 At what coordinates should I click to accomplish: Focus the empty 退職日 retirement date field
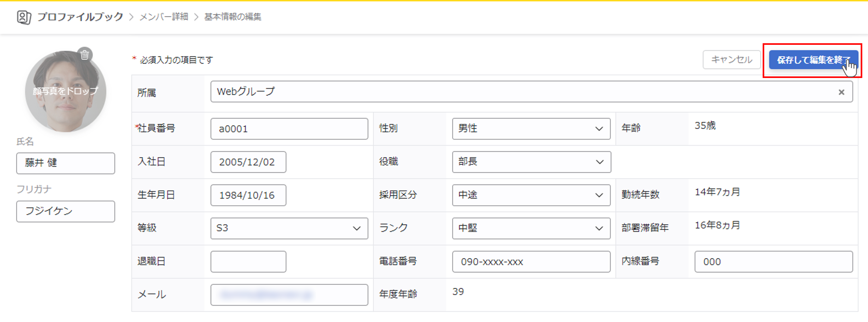pos(248,262)
